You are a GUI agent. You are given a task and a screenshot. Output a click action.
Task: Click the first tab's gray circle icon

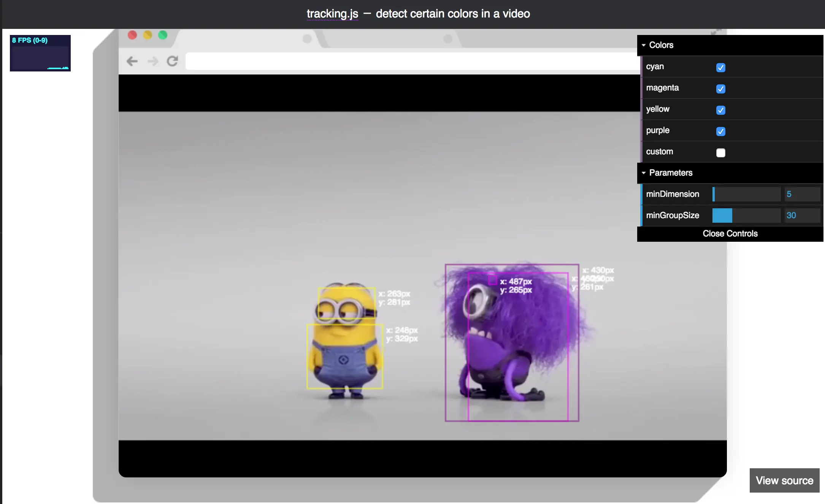(x=307, y=39)
